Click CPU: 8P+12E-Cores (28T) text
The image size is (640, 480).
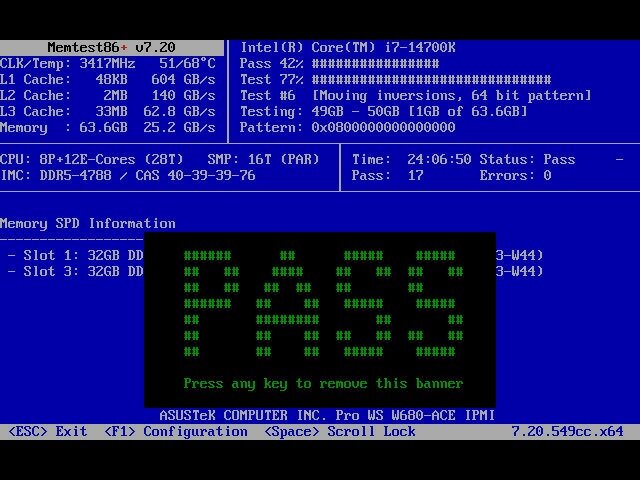pos(92,159)
